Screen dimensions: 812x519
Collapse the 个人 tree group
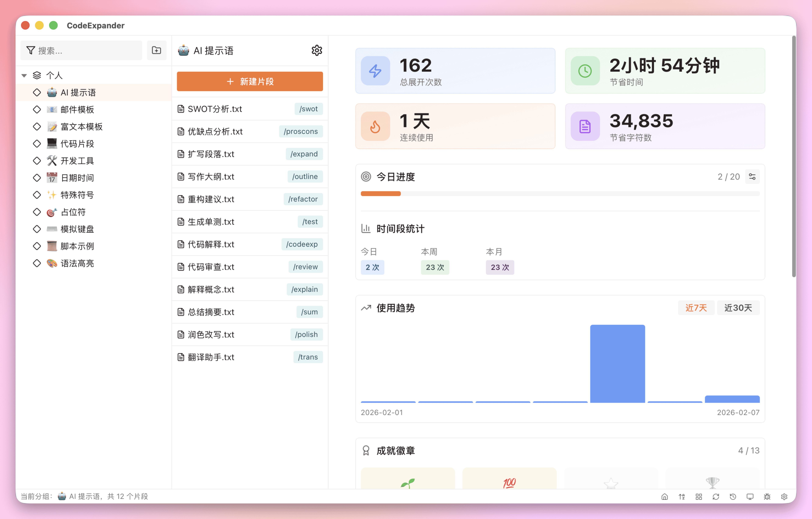click(x=24, y=75)
